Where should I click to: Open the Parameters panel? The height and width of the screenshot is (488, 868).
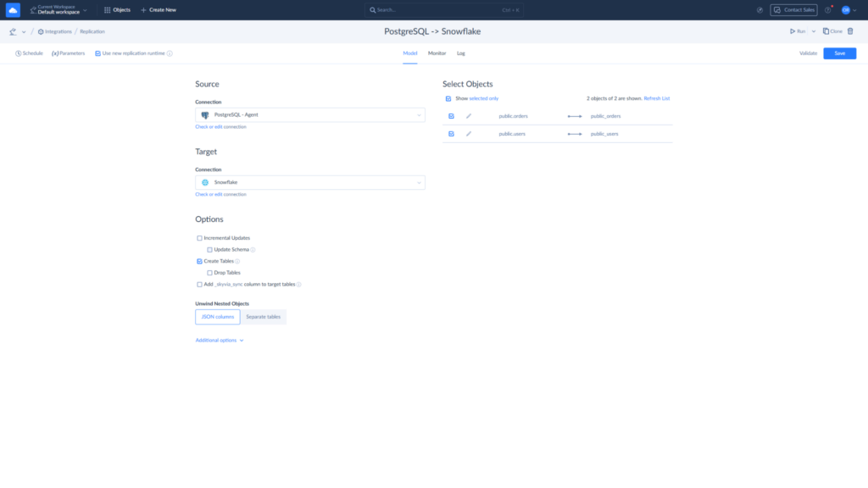pyautogui.click(x=68, y=53)
